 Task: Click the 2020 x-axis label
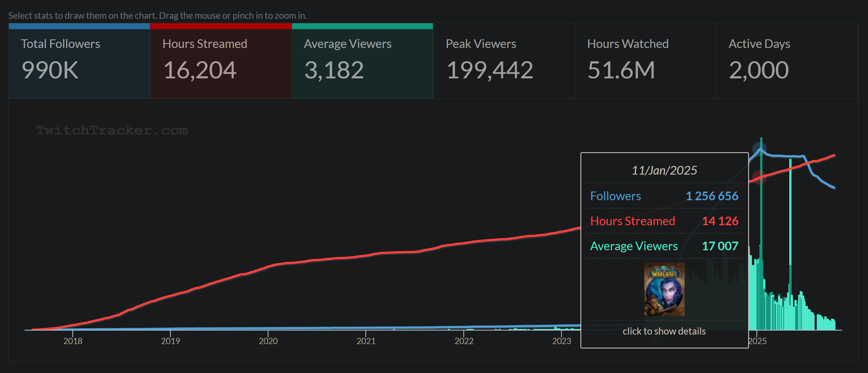[x=268, y=341]
